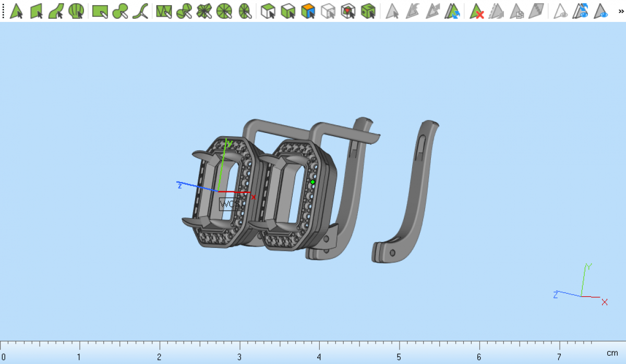Select the Mark Triangle tool
Screen dimensions: 626x364
pyautogui.click(x=17, y=11)
